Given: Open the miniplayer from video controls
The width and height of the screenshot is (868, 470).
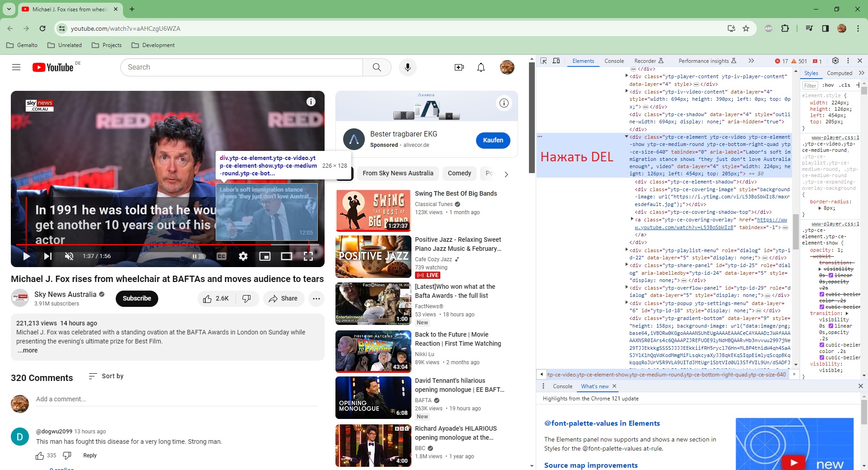Looking at the screenshot, I should (x=265, y=256).
